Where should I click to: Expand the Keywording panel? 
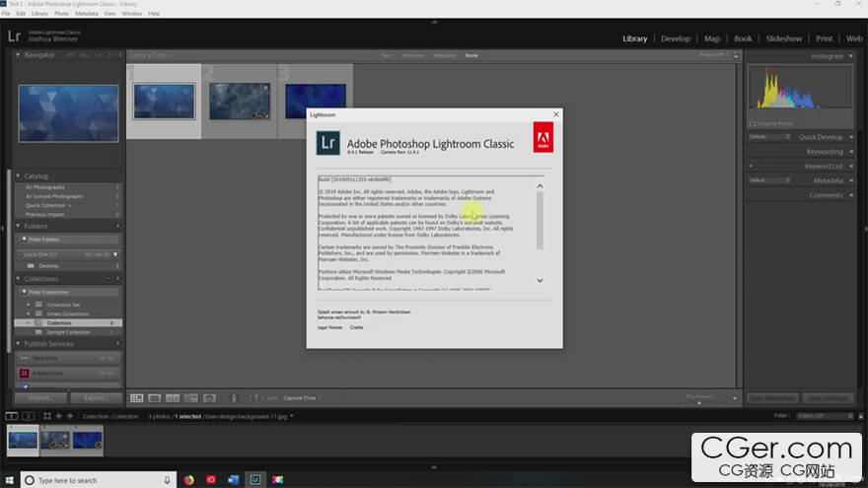851,152
